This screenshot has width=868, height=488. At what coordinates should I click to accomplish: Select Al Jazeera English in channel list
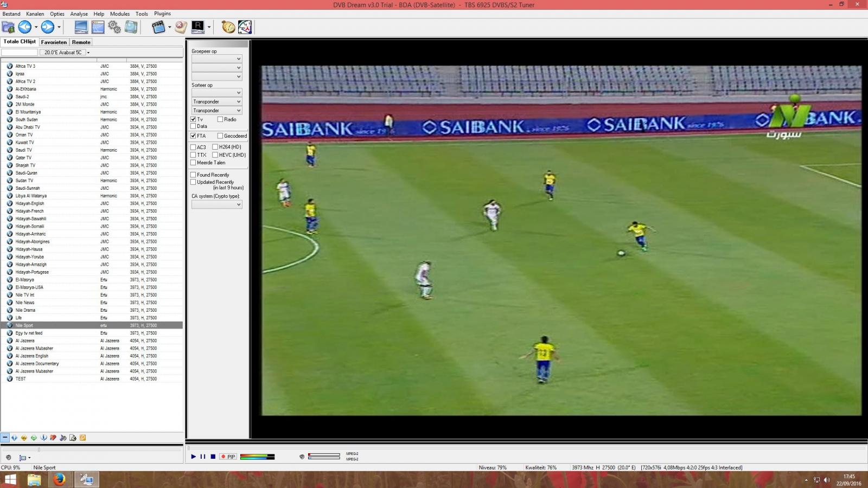pos(32,356)
